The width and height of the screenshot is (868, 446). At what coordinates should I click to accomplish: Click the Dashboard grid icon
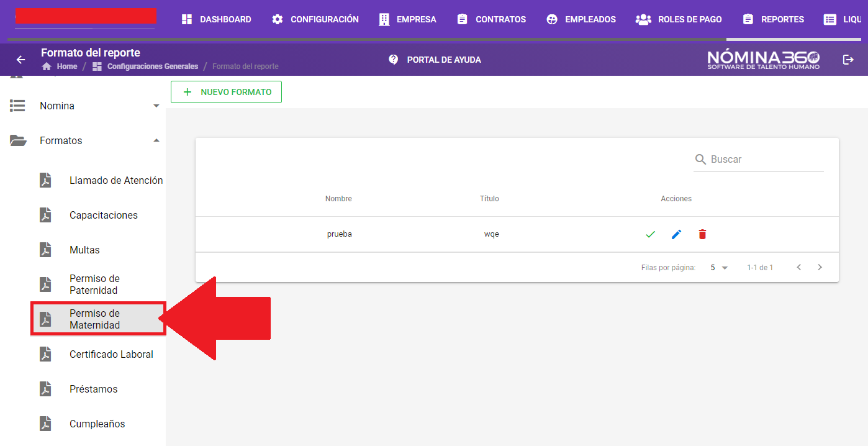click(x=187, y=19)
